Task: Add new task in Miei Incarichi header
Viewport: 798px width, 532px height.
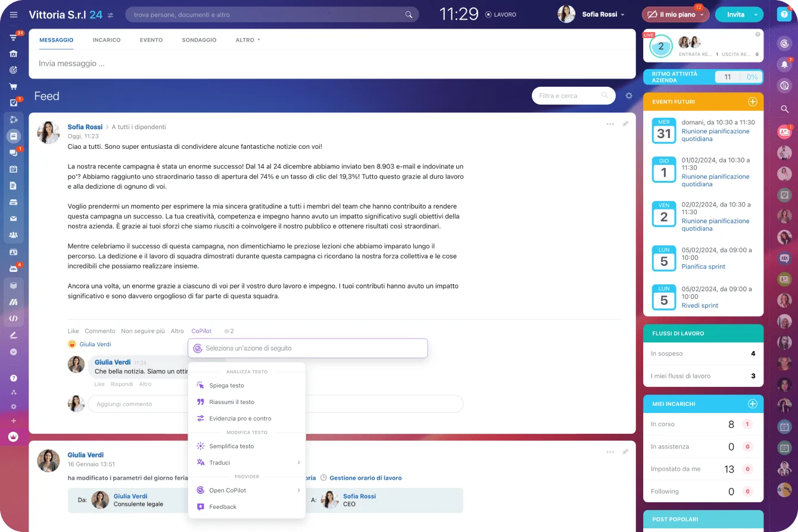Action: click(752, 404)
